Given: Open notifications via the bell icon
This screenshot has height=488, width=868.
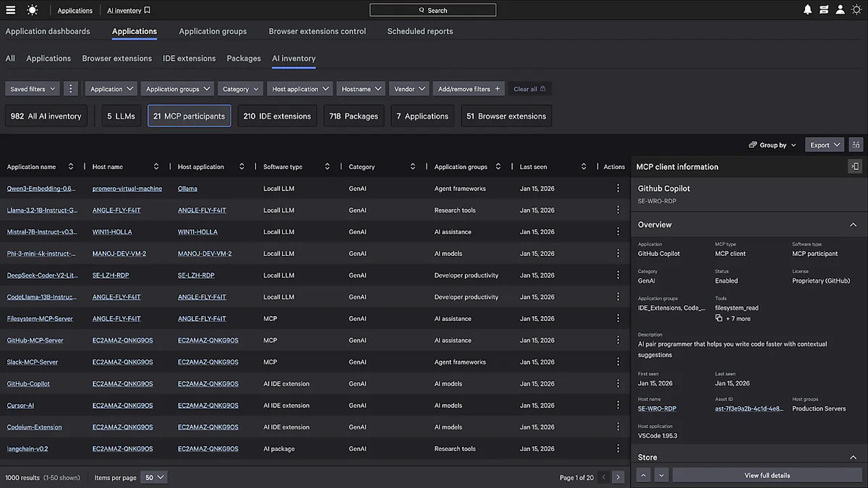Looking at the screenshot, I should pyautogui.click(x=808, y=9).
